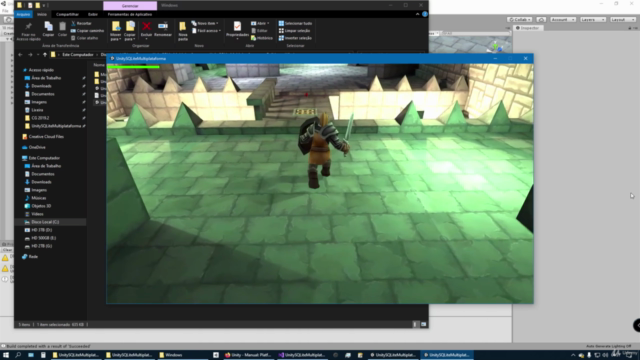Switch to the Início ribbon tab
Viewport: 640px width, 360px height.
click(x=42, y=14)
